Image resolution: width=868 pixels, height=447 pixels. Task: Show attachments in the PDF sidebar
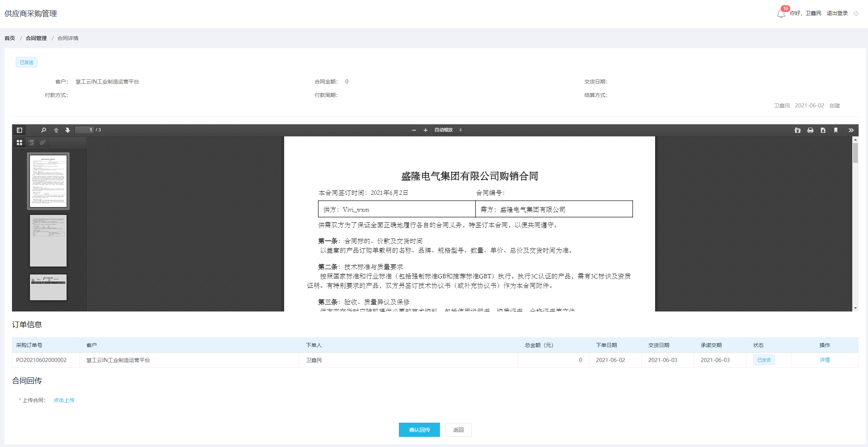pos(43,142)
